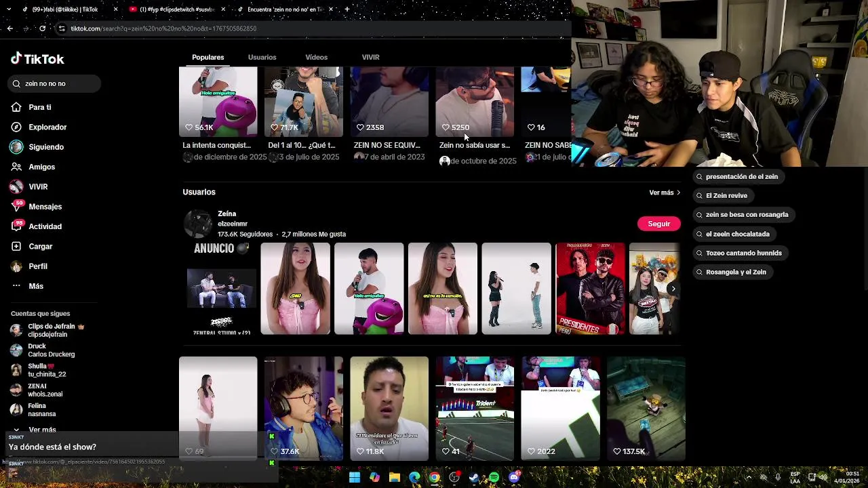Open Google Chrome taskbar icon
Image resolution: width=868 pixels, height=488 pixels.
point(435,478)
